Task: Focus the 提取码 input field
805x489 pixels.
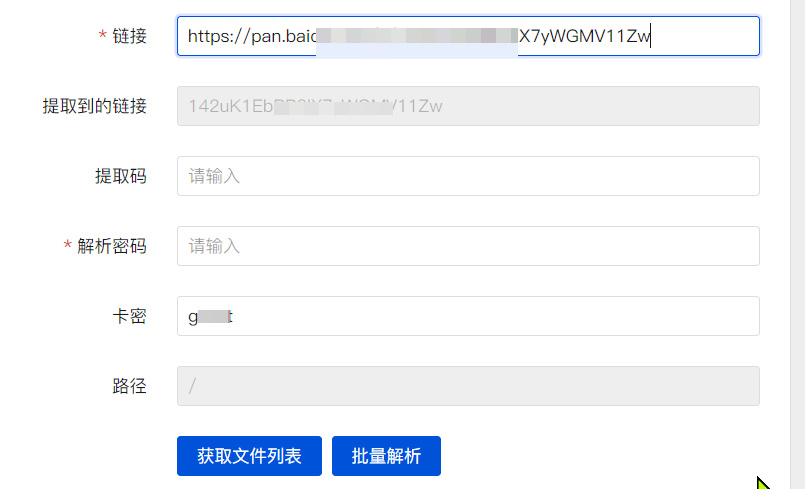Action: 468,176
